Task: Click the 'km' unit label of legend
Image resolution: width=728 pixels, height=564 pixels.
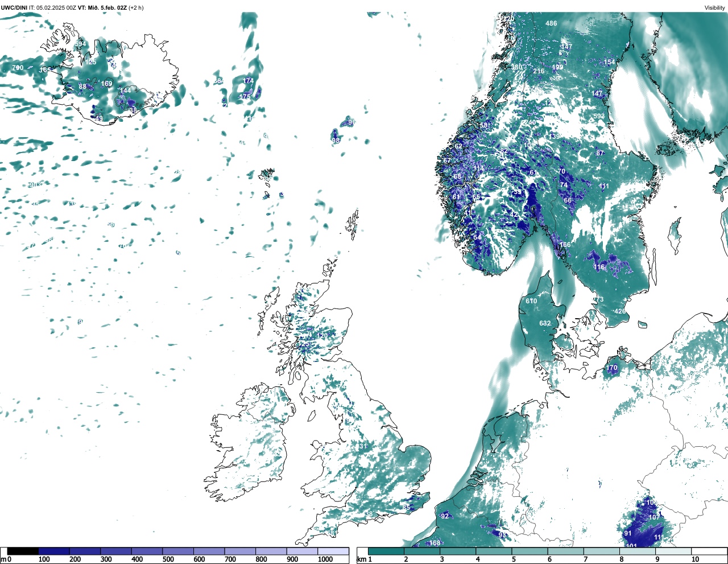Action: pos(361,560)
